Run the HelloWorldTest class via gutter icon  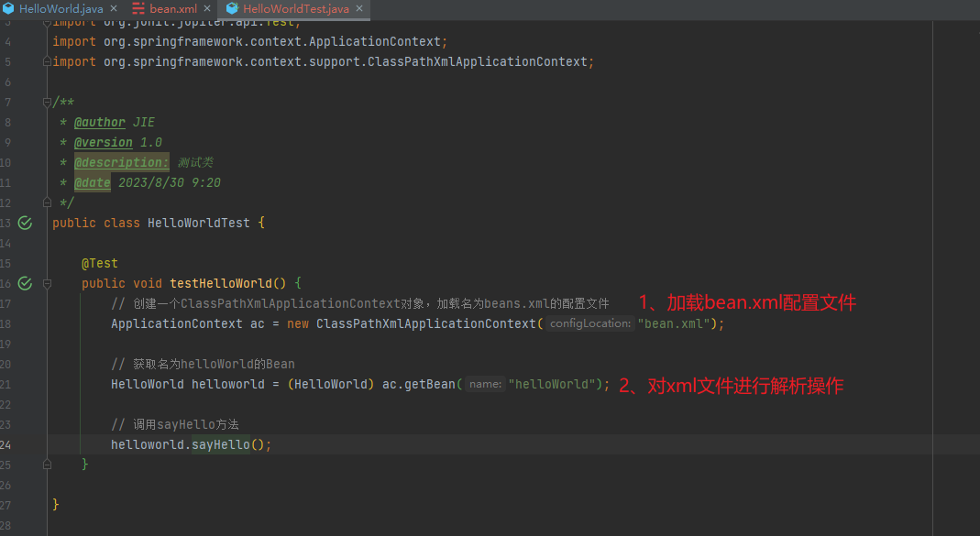(25, 223)
